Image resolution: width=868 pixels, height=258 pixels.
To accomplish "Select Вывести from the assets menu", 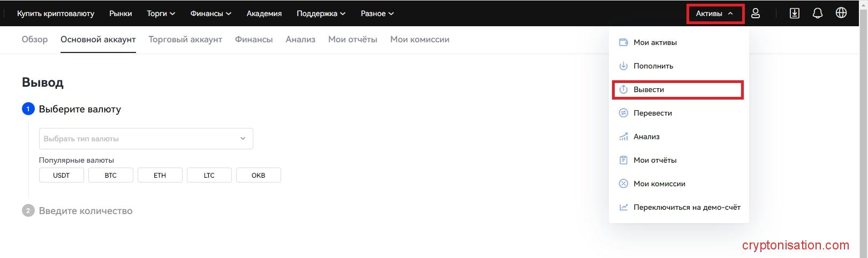I will coord(649,89).
